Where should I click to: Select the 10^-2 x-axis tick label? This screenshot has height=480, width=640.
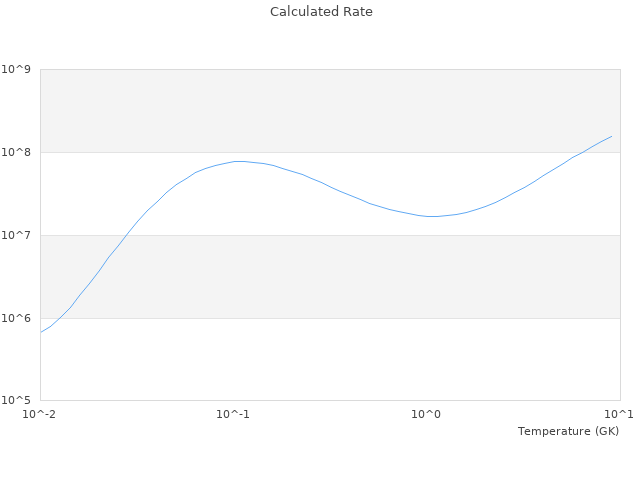click(x=40, y=414)
